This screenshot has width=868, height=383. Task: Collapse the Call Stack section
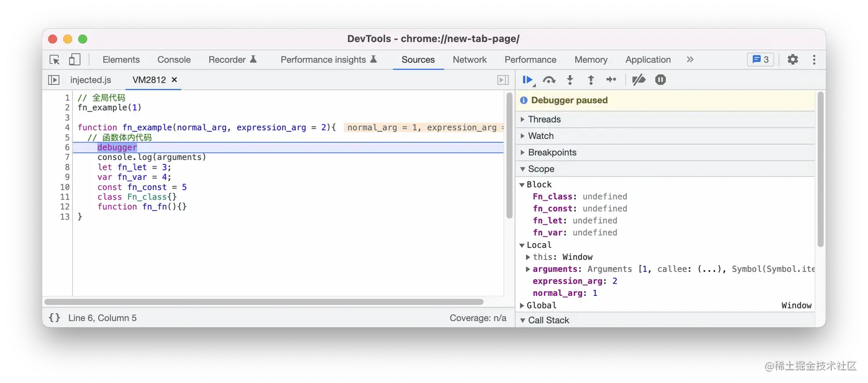(666, 321)
